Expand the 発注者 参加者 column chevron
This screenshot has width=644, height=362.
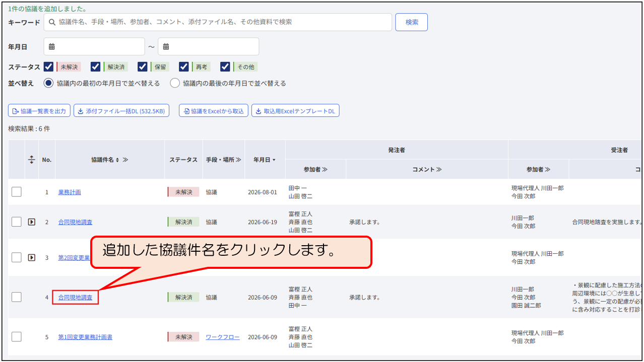click(x=325, y=170)
